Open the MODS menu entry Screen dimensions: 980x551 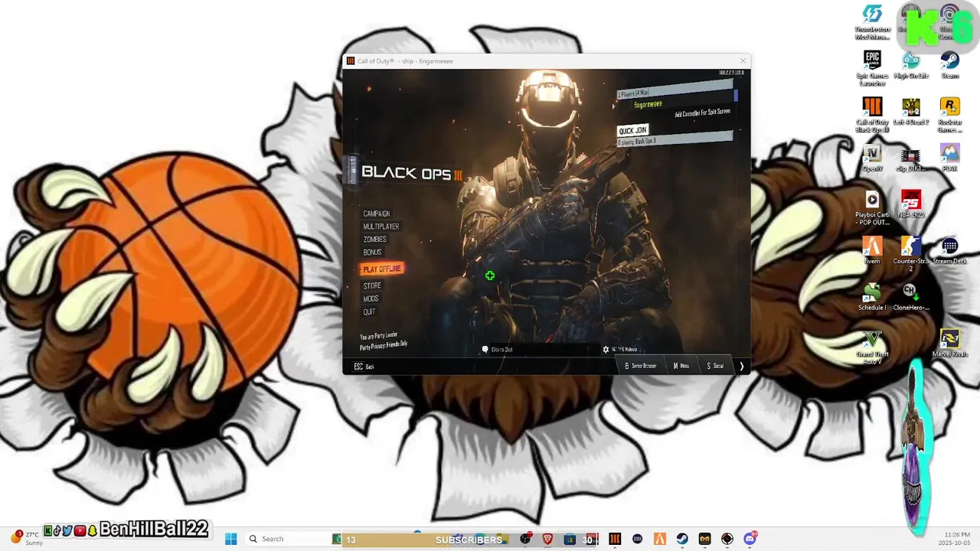click(x=371, y=298)
